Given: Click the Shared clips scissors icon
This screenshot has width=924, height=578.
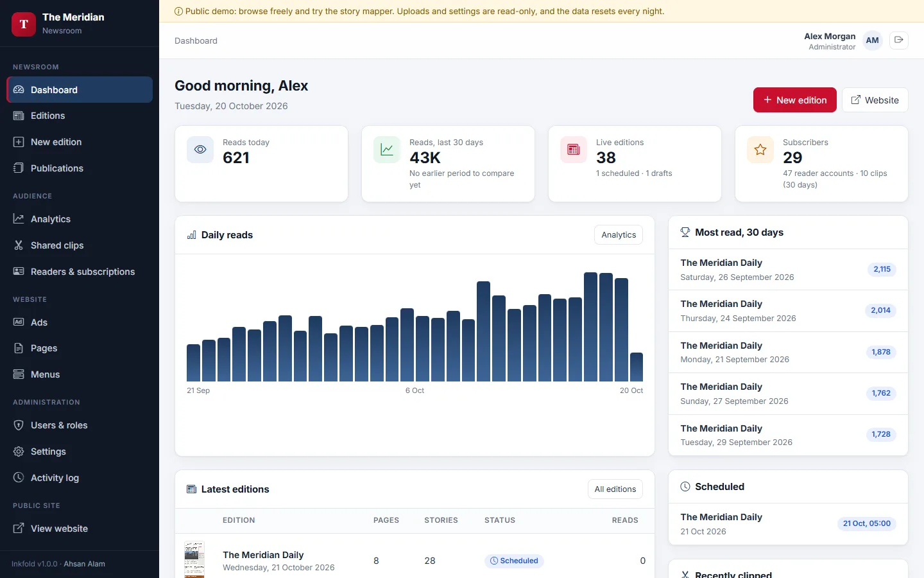Looking at the screenshot, I should pos(19,245).
